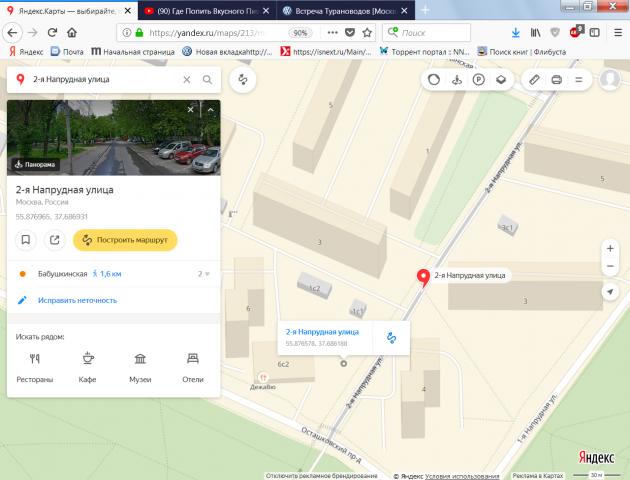The image size is (630, 480).
Task: Close the YouTube tab
Action: click(x=266, y=11)
